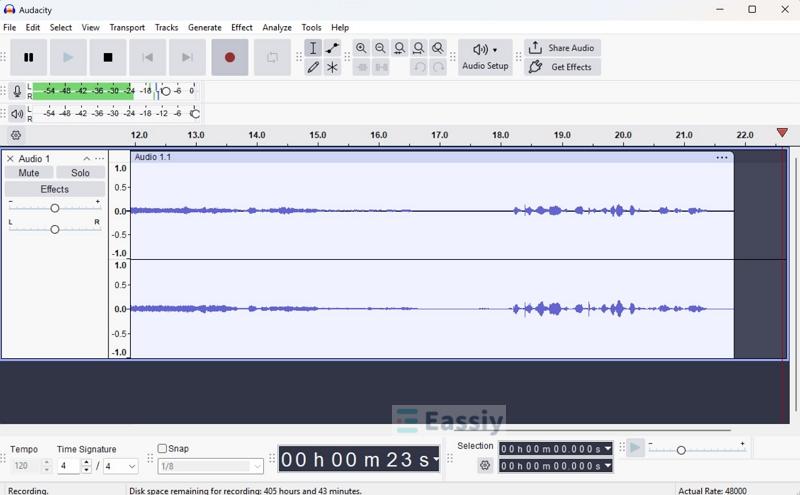
Task: Open the Transport menu
Action: point(127,28)
